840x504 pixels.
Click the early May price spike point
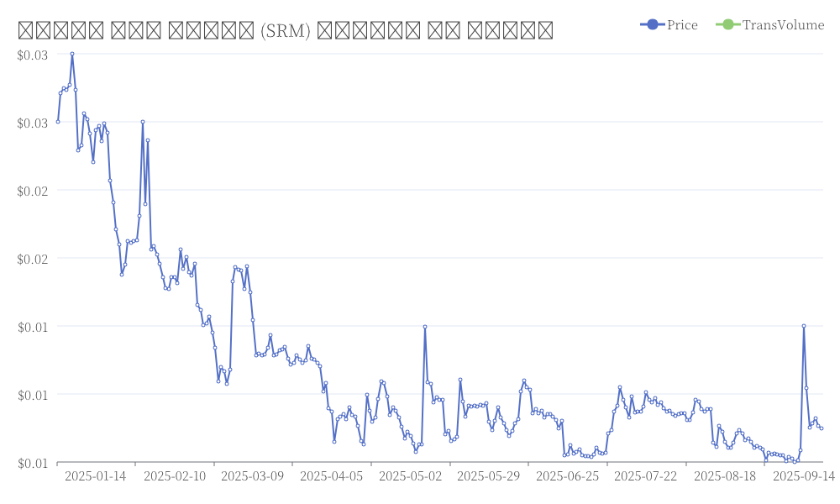(425, 327)
